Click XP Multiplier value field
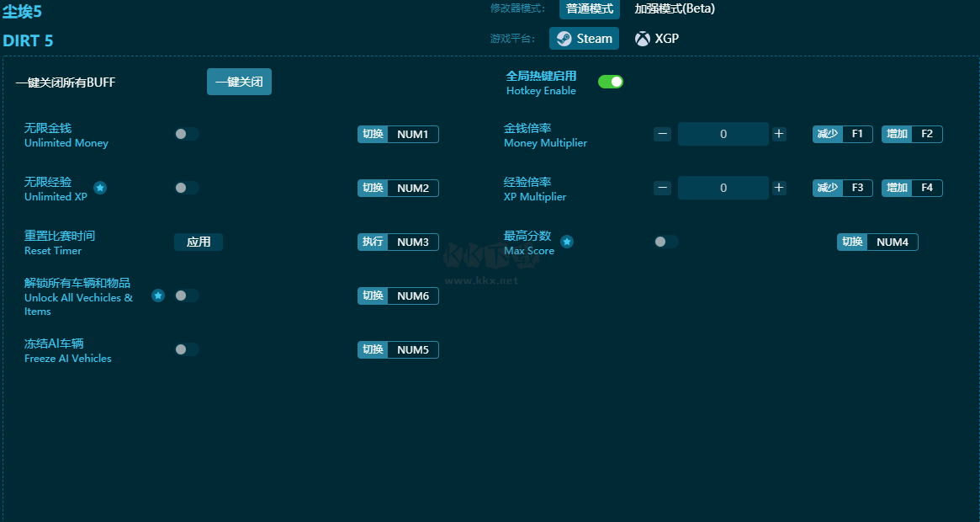The width and height of the screenshot is (980, 522). click(x=723, y=188)
